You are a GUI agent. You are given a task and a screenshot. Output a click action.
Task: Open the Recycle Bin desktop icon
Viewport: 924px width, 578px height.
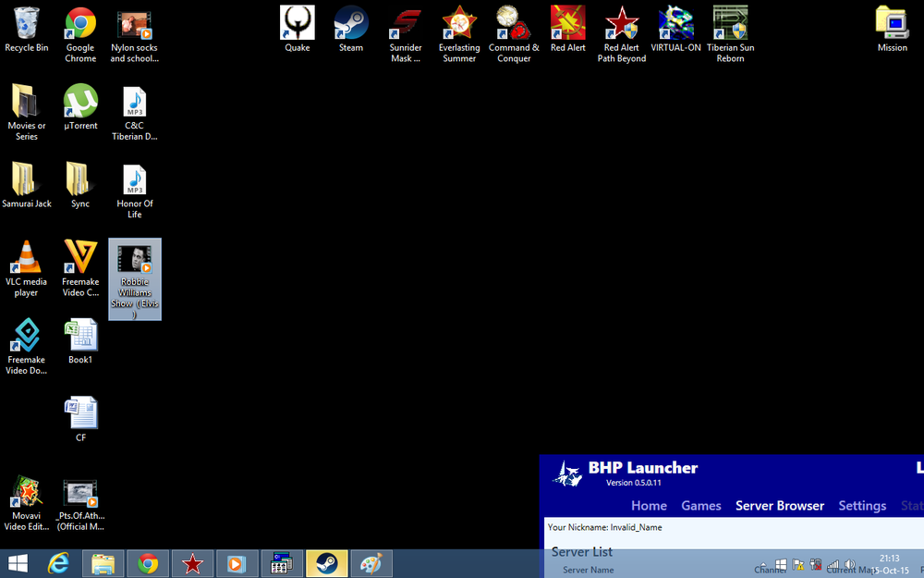pos(27,30)
